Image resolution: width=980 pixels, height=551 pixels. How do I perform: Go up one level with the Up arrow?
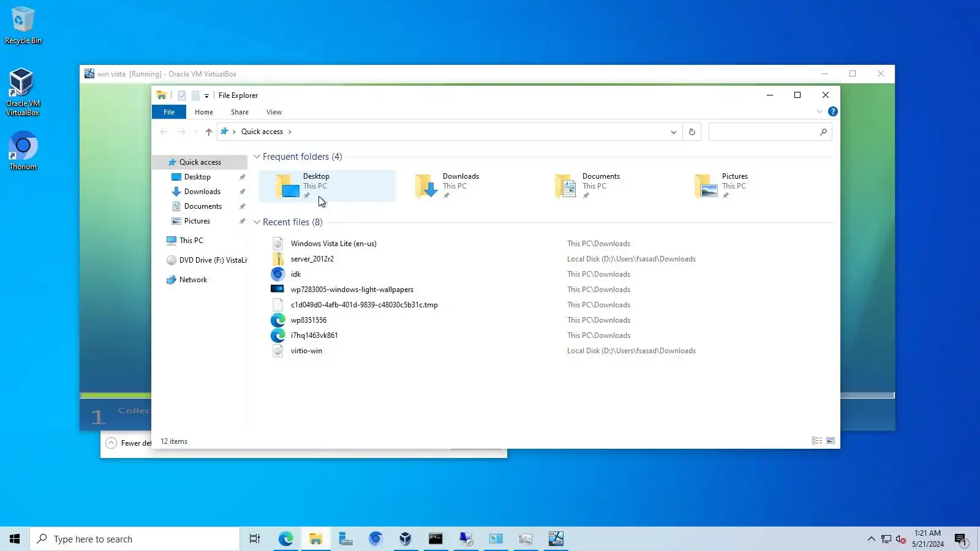point(209,132)
